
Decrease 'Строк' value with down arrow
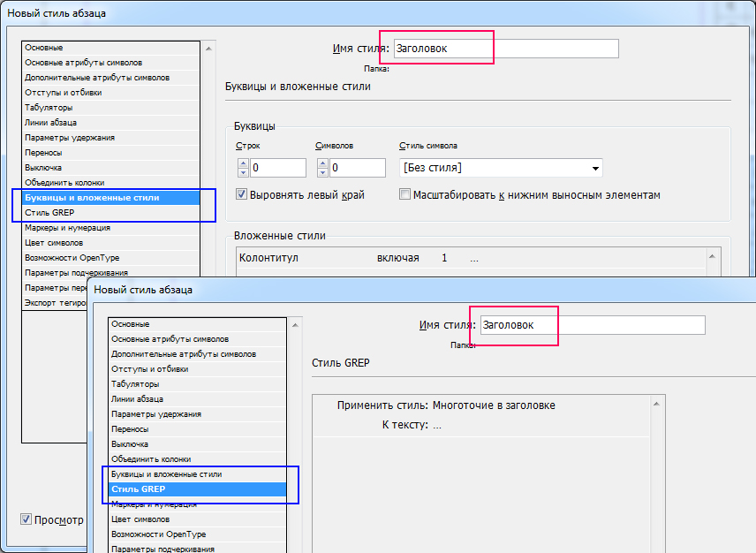[244, 172]
